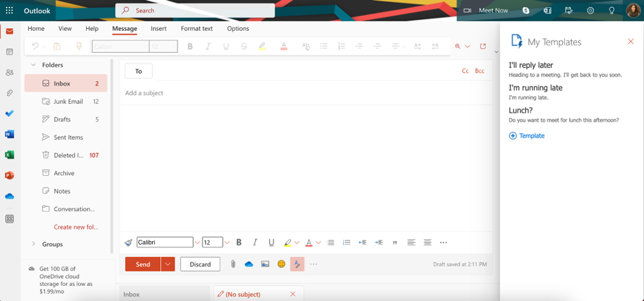
Task: Open the My Templates add-in icon
Action: [x=297, y=264]
